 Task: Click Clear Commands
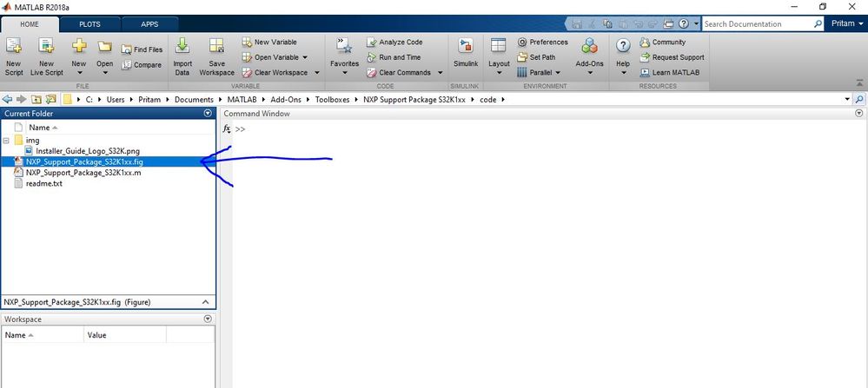[x=399, y=72]
